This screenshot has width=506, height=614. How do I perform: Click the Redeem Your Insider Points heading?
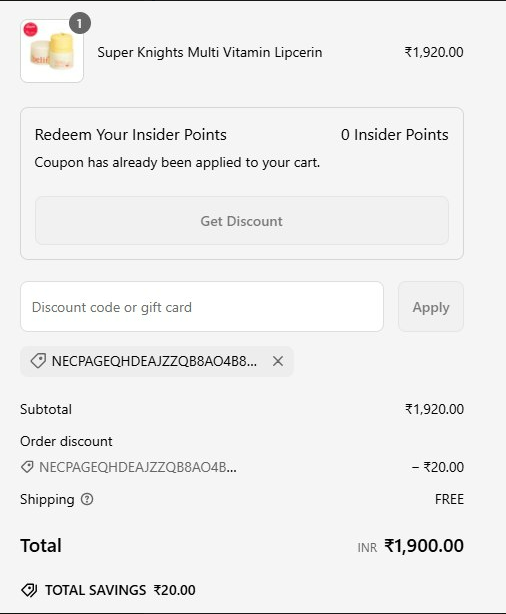(130, 135)
